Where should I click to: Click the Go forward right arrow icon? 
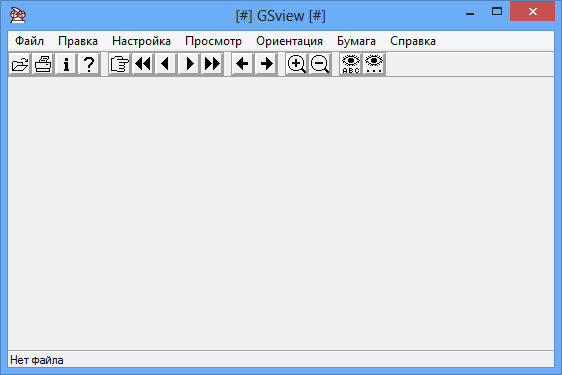coord(266,64)
